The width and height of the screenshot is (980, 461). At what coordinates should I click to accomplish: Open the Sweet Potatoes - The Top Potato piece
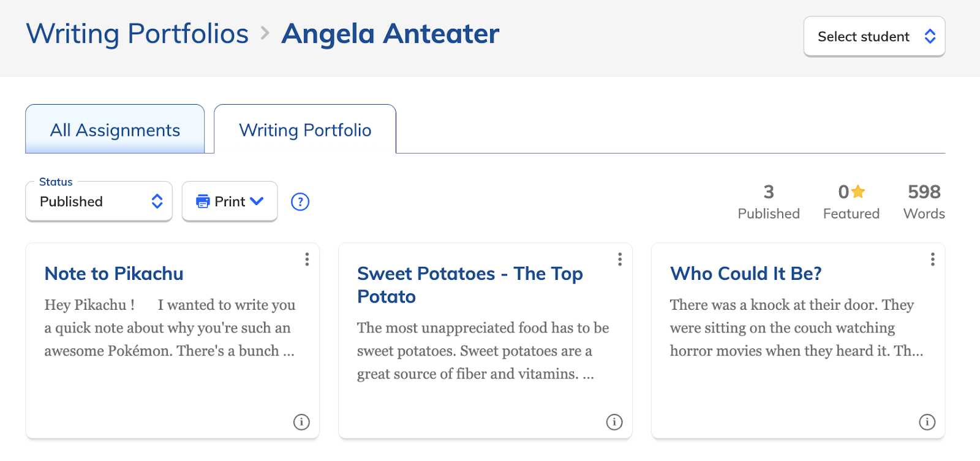(x=469, y=285)
